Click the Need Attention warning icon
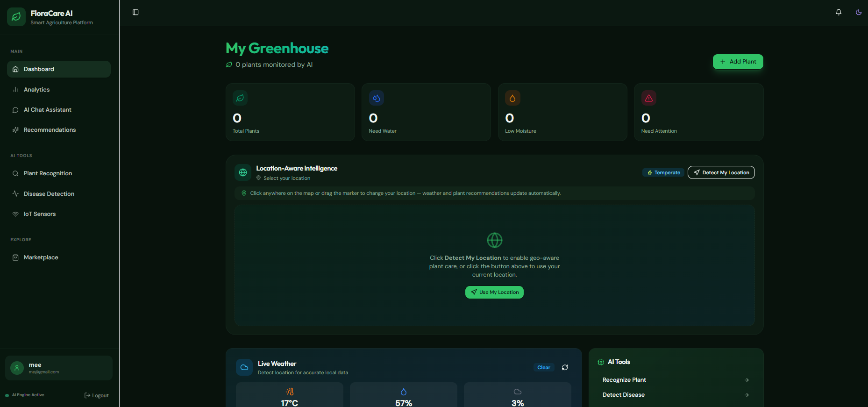The height and width of the screenshot is (407, 868). click(649, 98)
